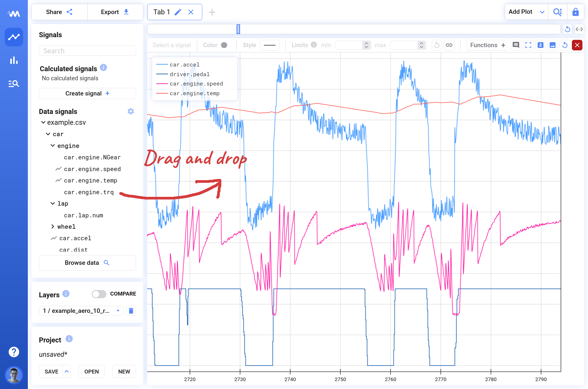Expand the wheel signal group

(x=53, y=226)
